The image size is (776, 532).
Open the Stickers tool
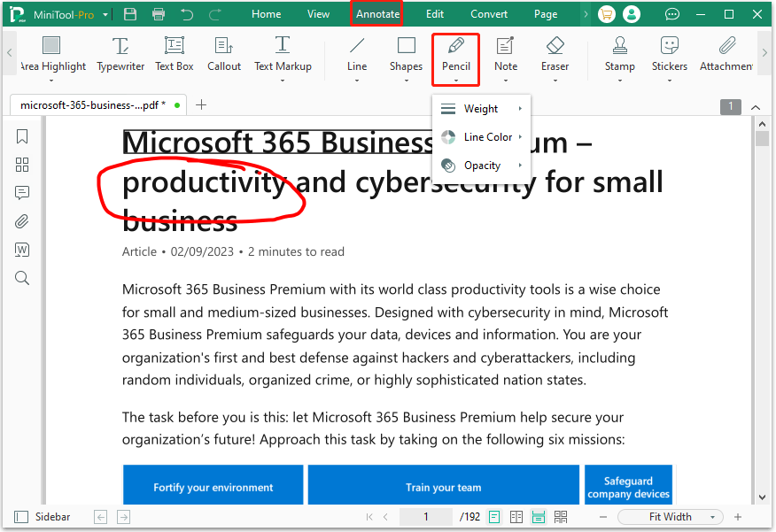coord(669,54)
